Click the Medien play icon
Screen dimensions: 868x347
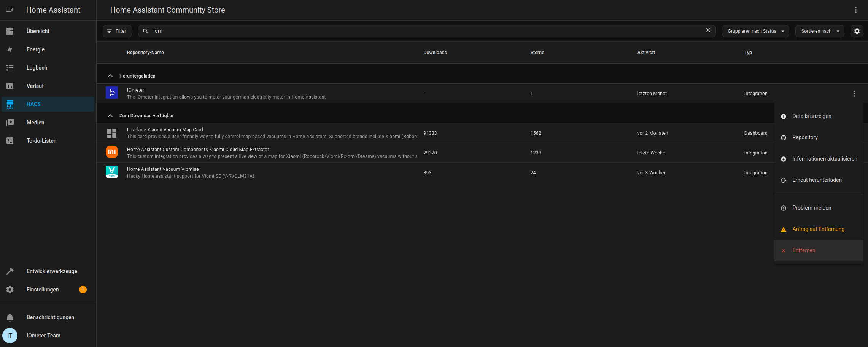(x=10, y=123)
